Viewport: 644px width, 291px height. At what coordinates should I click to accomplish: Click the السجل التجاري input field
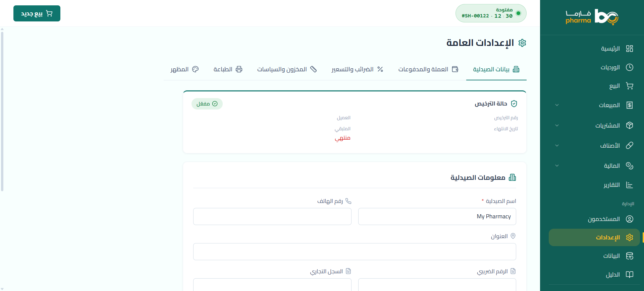pyautogui.click(x=272, y=285)
